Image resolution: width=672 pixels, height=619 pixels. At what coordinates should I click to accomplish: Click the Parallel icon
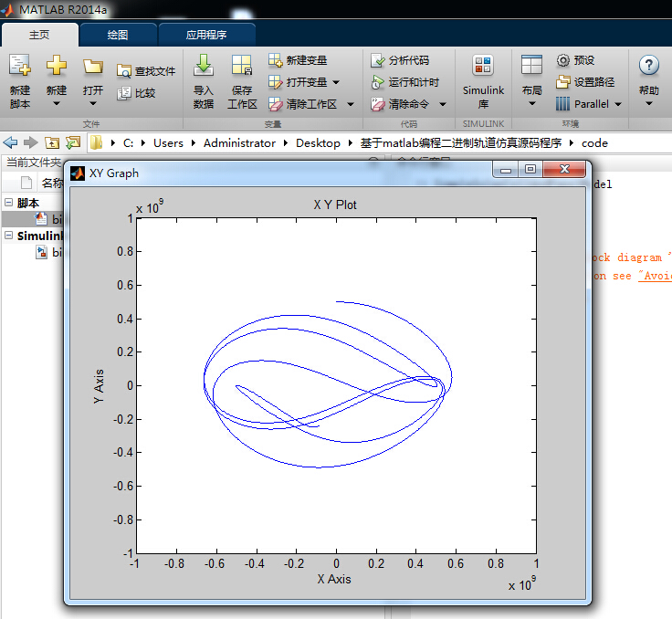562,104
